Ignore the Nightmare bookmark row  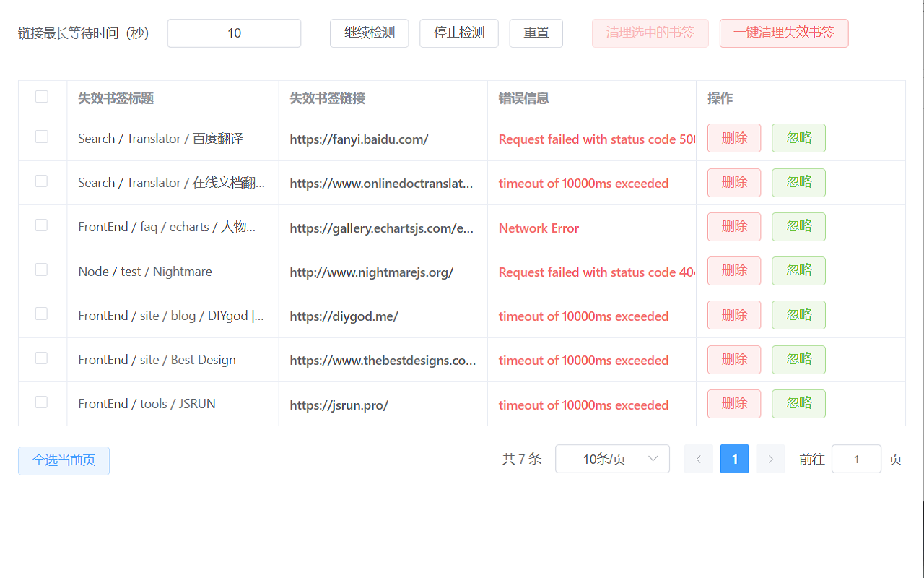coord(799,271)
